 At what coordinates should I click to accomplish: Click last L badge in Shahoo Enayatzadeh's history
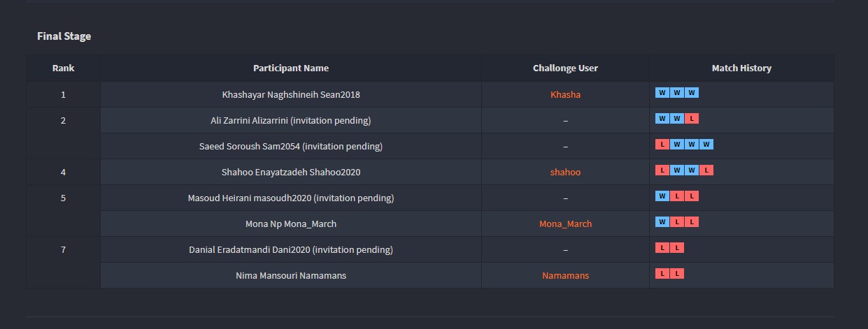pos(706,170)
